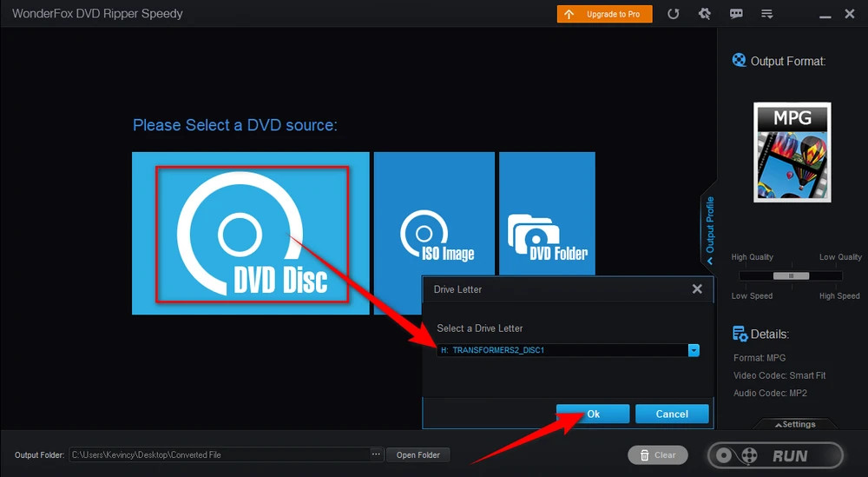
Task: Browse output folder with ellipsis button
Action: 377,454
